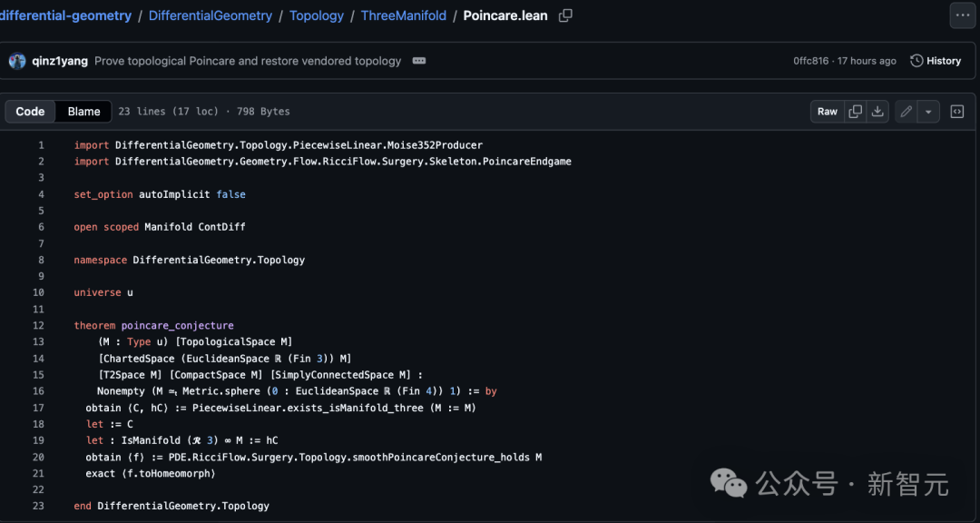Go to the DifferentialGeometry folder breadcrumb

click(x=211, y=15)
